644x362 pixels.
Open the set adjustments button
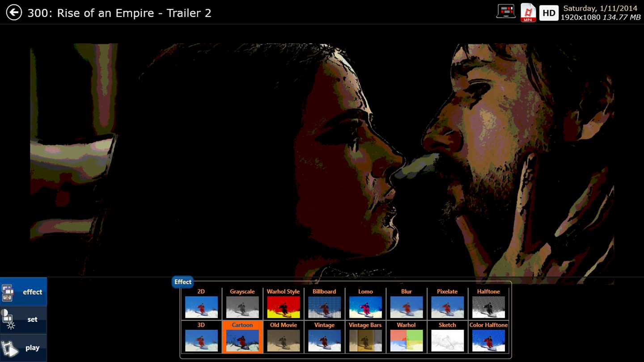(x=23, y=320)
